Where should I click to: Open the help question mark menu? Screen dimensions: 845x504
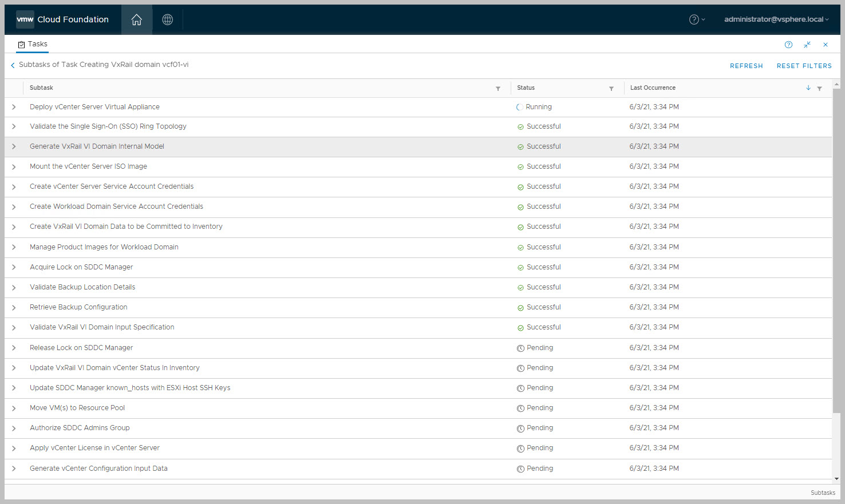(696, 19)
